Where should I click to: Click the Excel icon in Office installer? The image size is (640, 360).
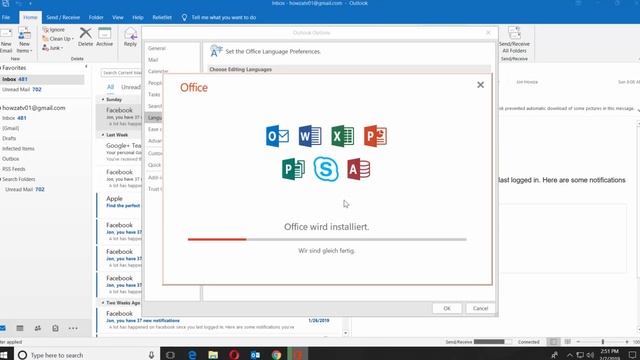342,136
